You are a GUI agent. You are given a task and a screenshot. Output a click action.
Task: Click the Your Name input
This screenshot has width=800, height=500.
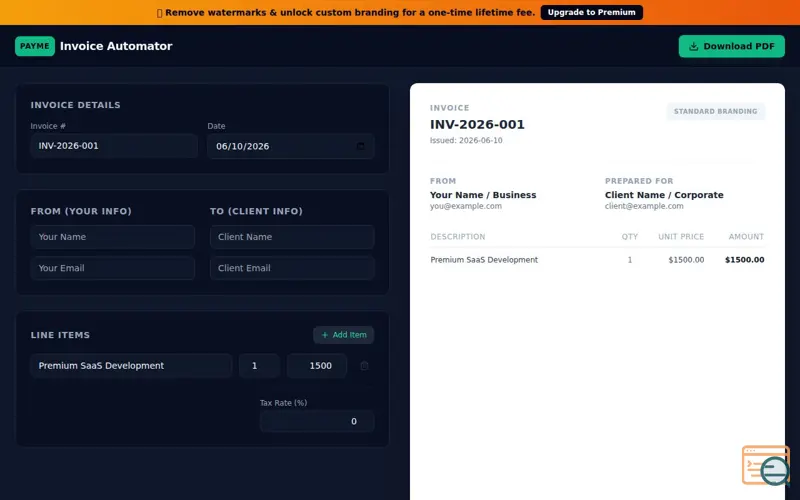[x=113, y=237]
